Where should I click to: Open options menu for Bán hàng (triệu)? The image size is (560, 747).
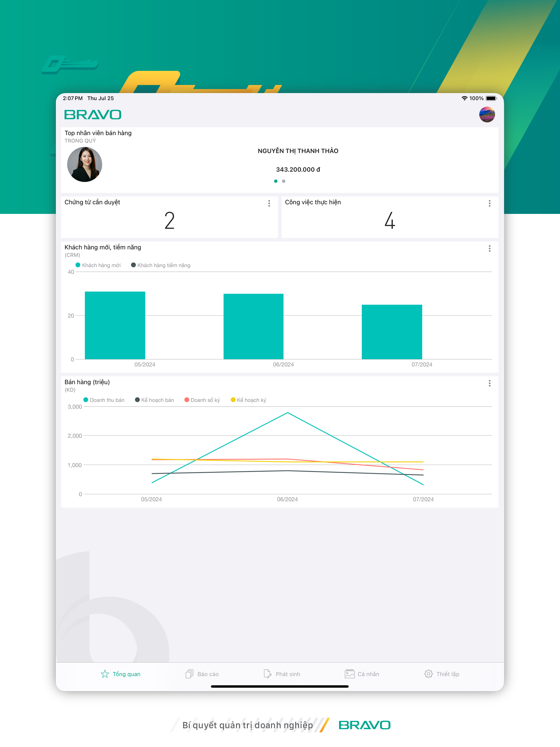point(489,383)
